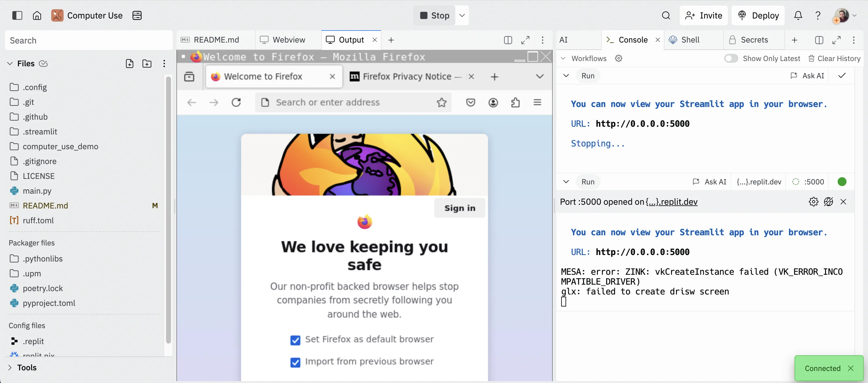The width and height of the screenshot is (868, 383).
Task: Click Firefox reload page icon
Action: tap(236, 102)
